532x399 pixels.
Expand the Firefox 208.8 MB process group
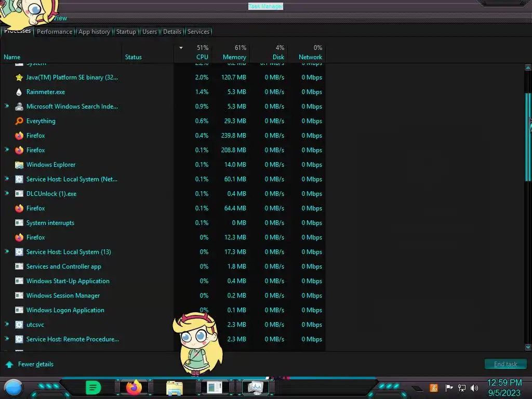click(x=7, y=149)
